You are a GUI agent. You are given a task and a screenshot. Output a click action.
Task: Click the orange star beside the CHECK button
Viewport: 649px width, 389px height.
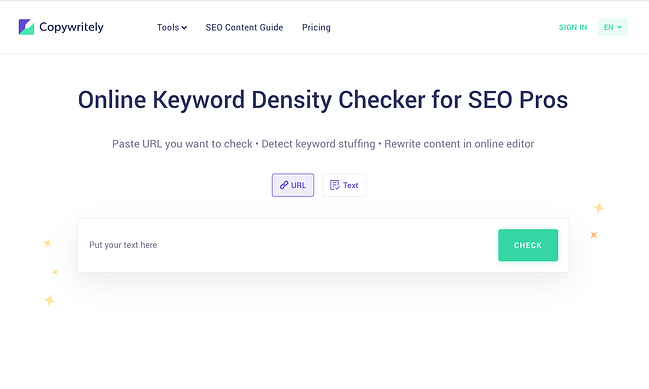594,235
